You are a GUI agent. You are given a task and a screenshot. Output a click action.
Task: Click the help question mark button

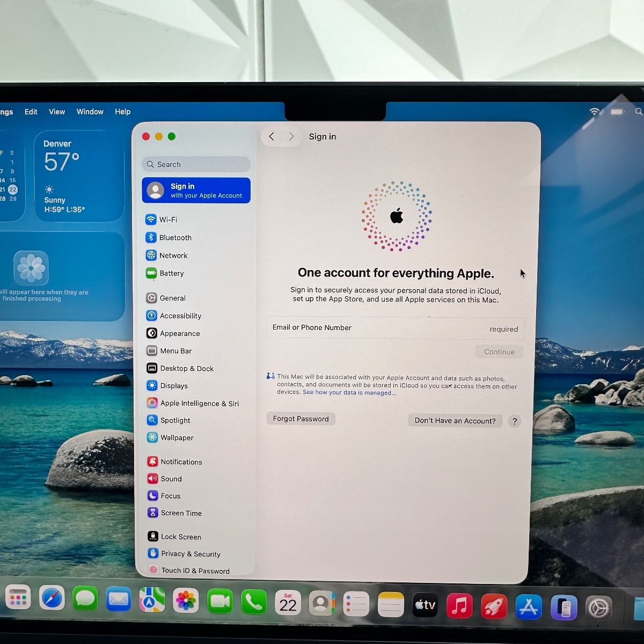coord(514,421)
